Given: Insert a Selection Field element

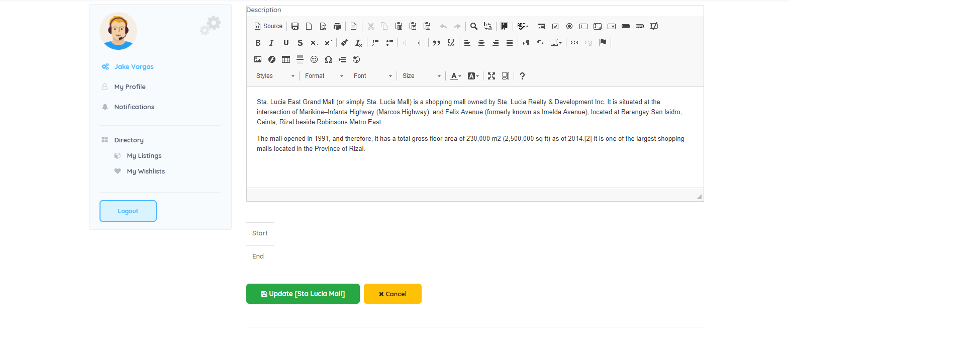Looking at the screenshot, I should coord(612,26).
